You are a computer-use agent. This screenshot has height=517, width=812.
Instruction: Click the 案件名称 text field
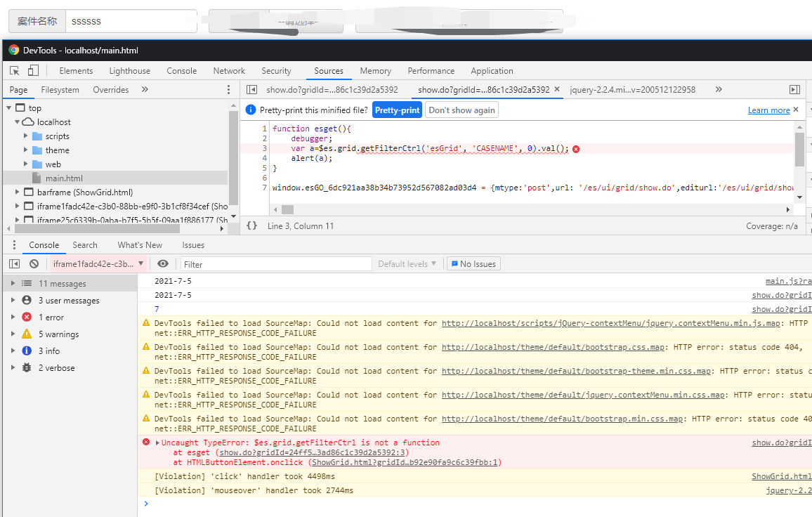[131, 21]
